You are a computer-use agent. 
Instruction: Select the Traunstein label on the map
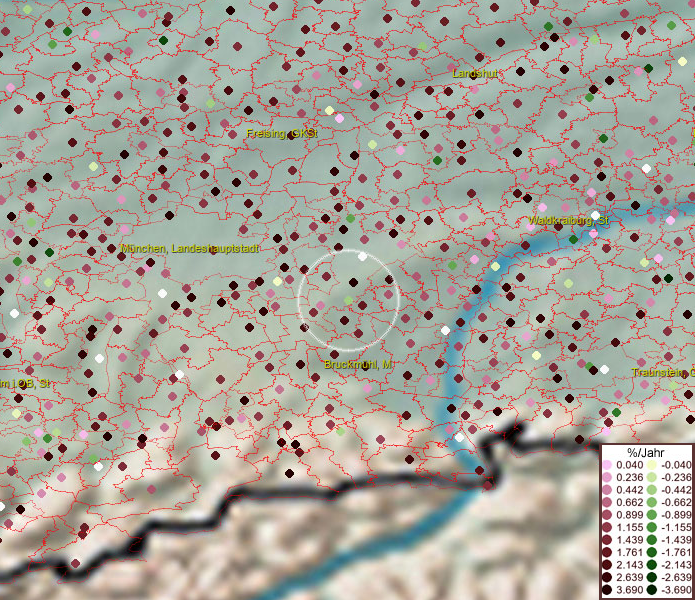click(662, 373)
